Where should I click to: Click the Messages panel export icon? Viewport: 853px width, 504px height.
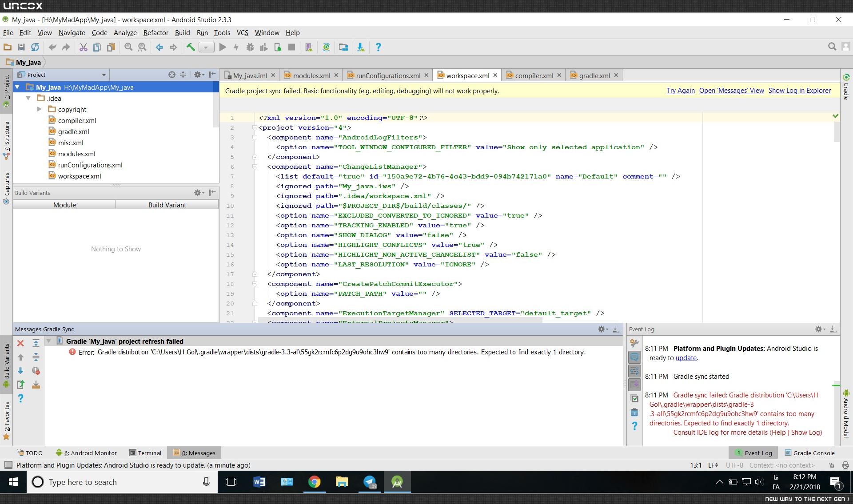click(x=20, y=385)
